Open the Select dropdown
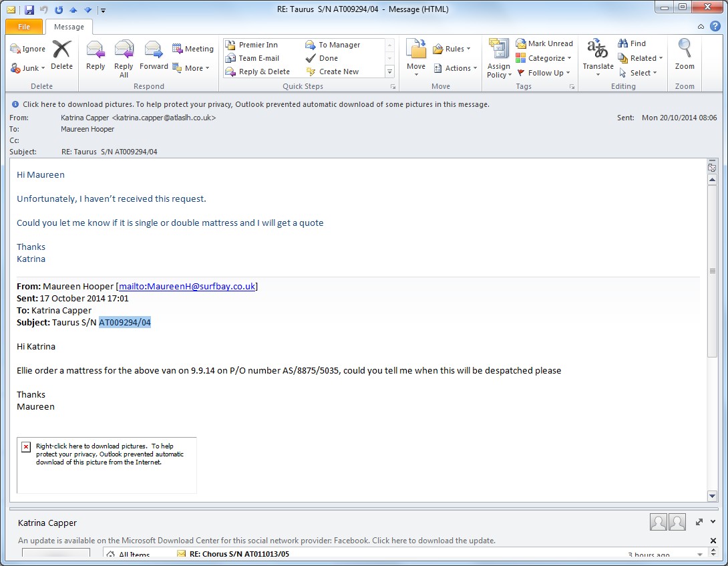Viewport: 728px width, 566px height. tap(637, 72)
